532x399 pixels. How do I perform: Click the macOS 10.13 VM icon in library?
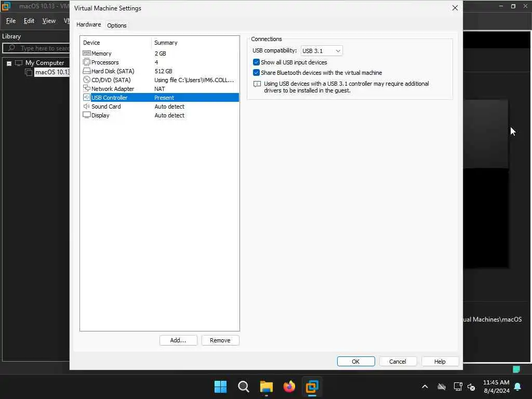pyautogui.click(x=29, y=72)
